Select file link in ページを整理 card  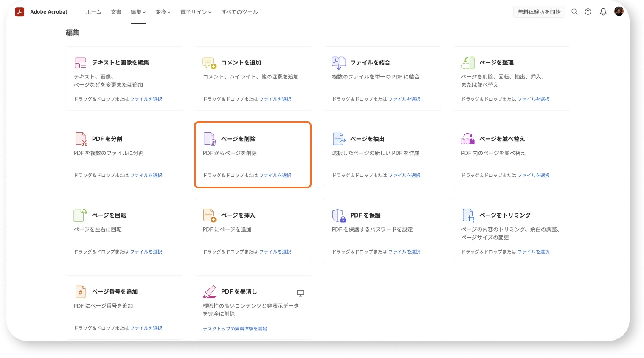click(533, 99)
